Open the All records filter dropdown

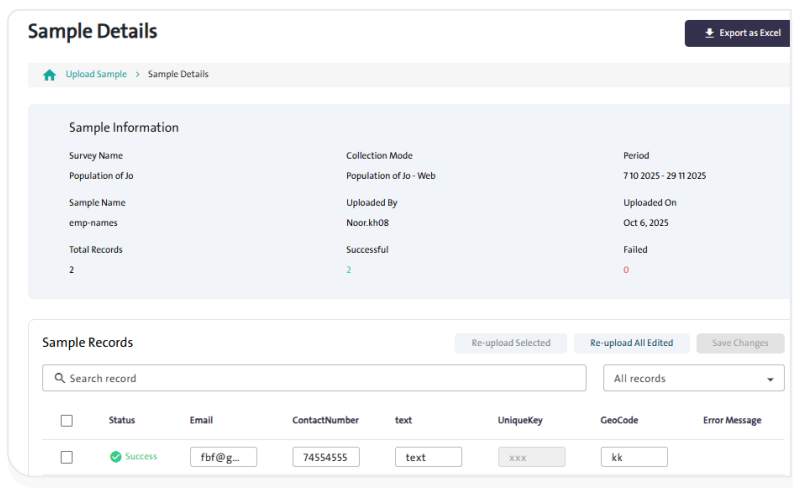click(693, 379)
